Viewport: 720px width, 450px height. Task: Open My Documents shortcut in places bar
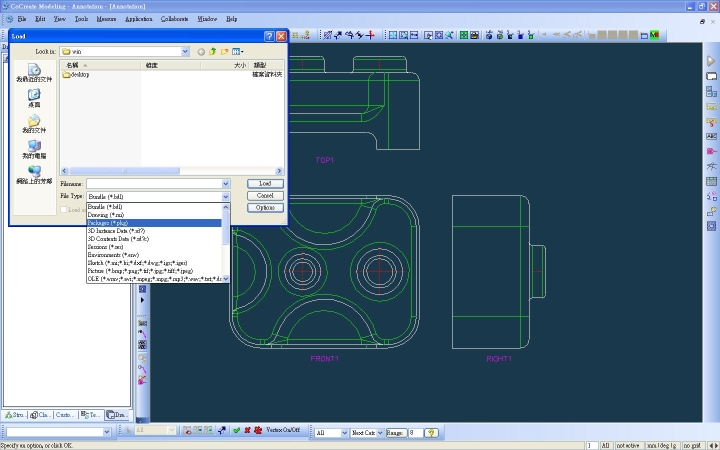[34, 124]
